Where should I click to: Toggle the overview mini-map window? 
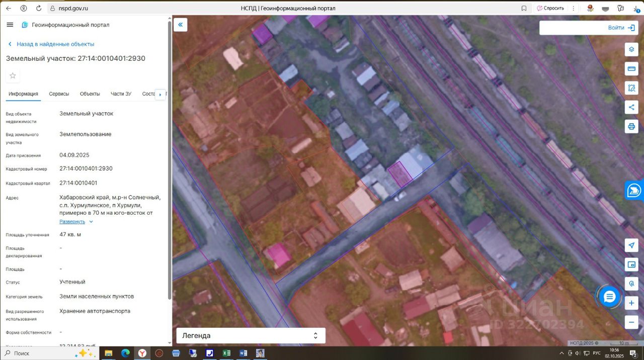pyautogui.click(x=631, y=264)
